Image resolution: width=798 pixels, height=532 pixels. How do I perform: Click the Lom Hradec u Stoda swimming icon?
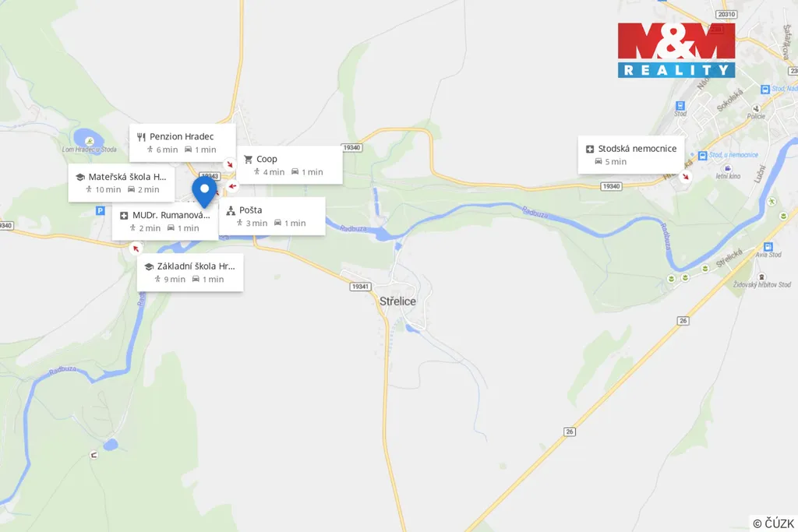point(90,141)
